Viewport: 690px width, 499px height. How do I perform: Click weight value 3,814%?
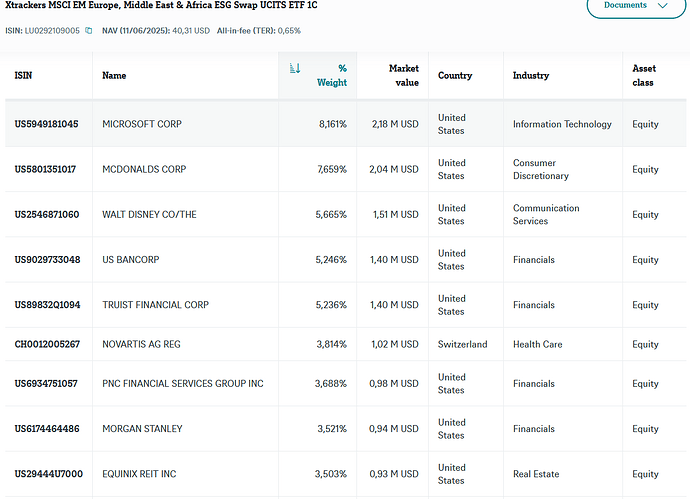(331, 345)
